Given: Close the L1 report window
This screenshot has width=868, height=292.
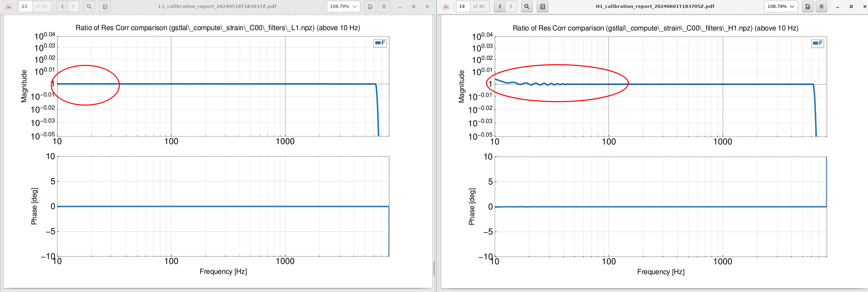Looking at the screenshot, I should 427,7.
